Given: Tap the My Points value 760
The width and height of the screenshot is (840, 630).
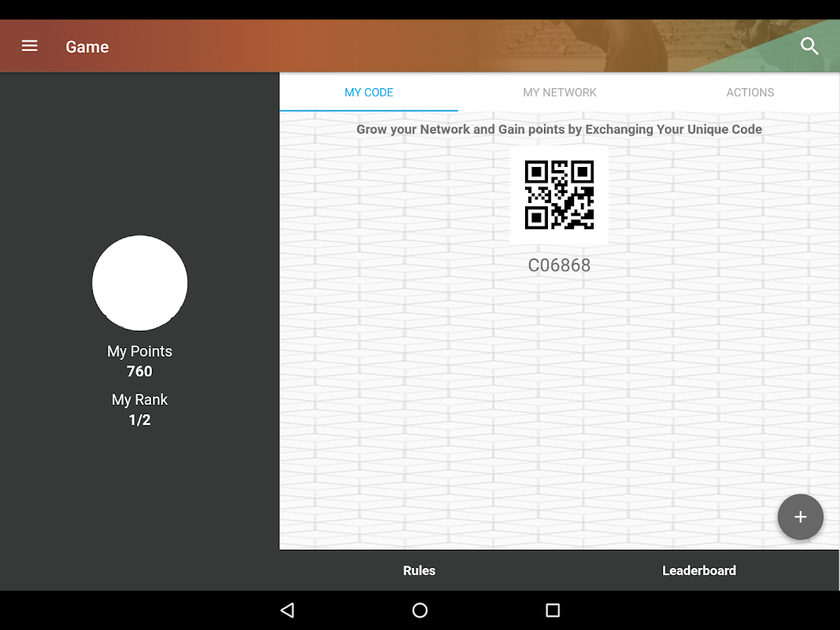Looking at the screenshot, I should coord(139,371).
